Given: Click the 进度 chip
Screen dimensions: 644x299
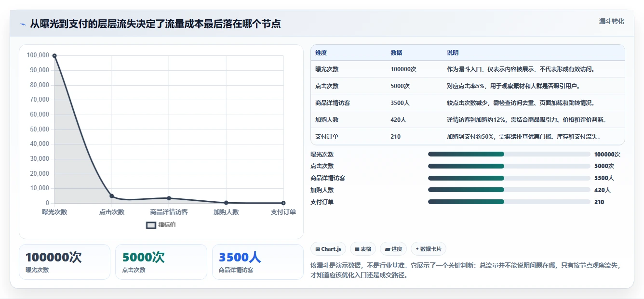Looking at the screenshot, I should pyautogui.click(x=393, y=249).
